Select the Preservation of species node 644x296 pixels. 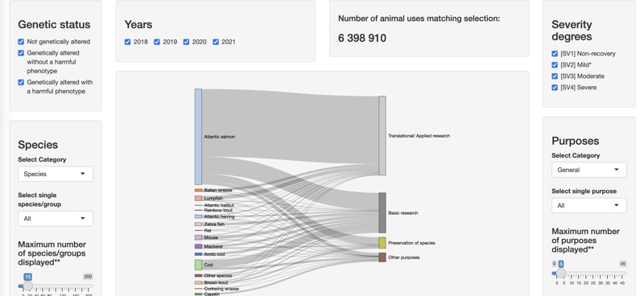(x=382, y=243)
